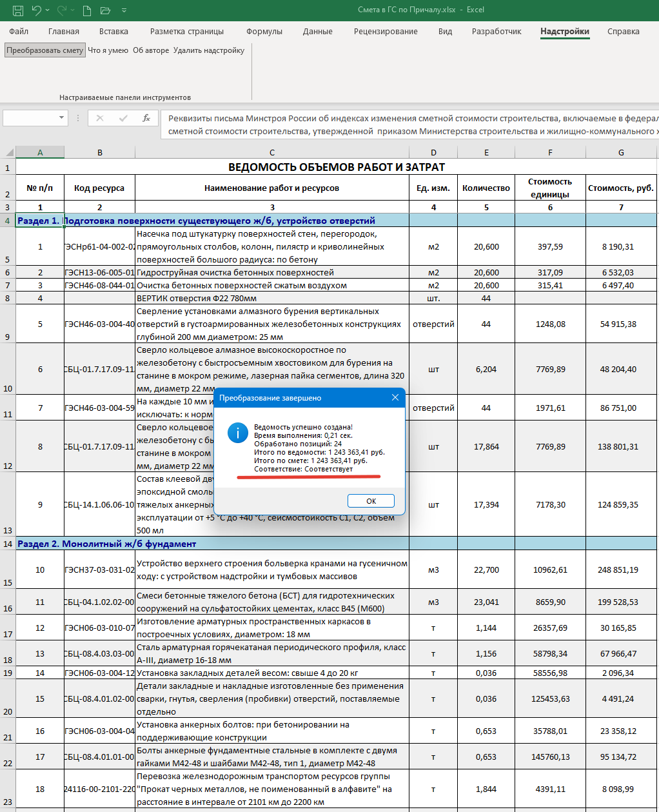This screenshot has height=812, width=659.
Task: Click the fx insert function icon
Action: point(146,118)
